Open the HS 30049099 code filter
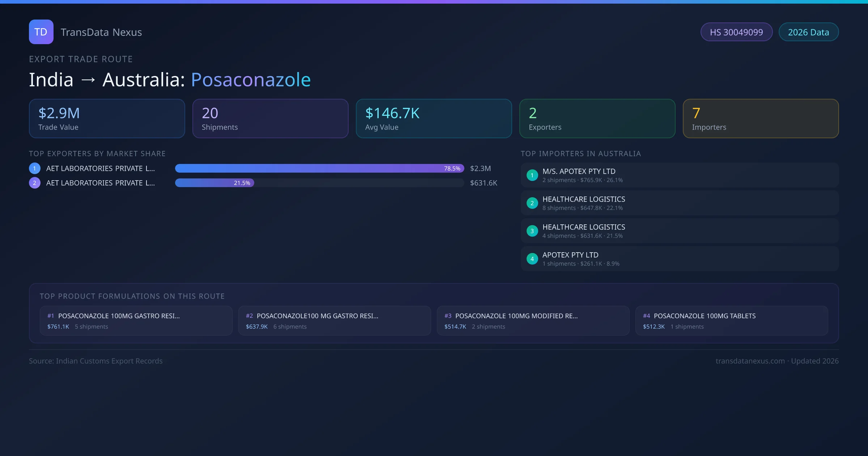The image size is (868, 456). (736, 32)
